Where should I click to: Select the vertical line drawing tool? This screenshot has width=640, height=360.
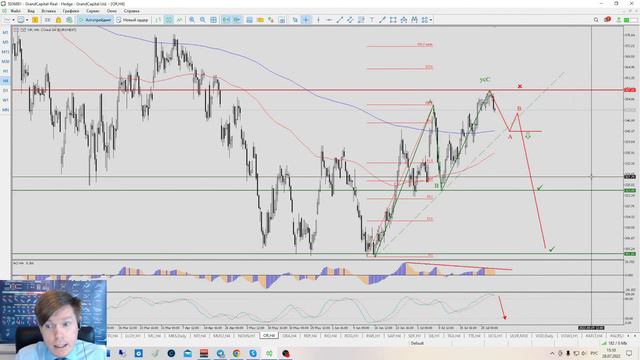pyautogui.click(x=318, y=20)
